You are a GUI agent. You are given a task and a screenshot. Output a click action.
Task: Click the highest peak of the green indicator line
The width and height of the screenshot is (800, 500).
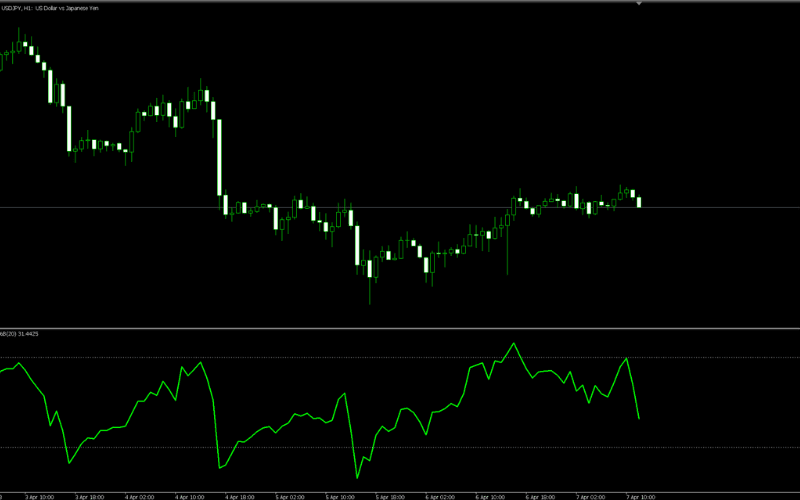click(514, 343)
